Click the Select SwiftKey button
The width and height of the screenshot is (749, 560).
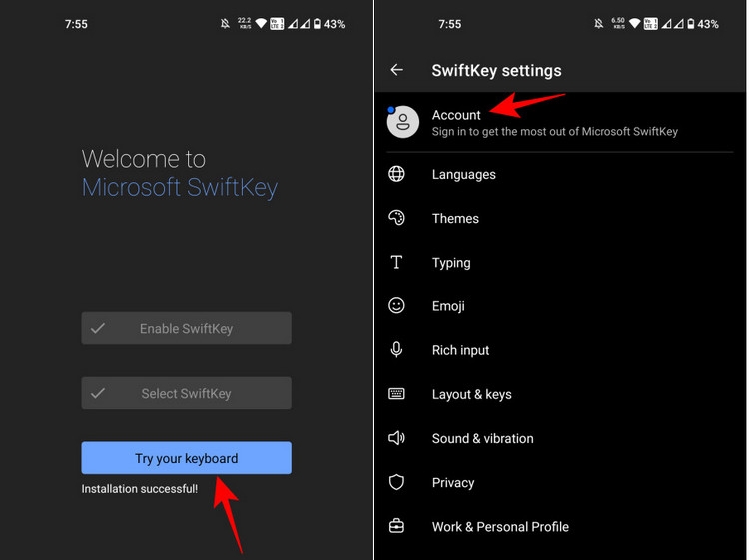pyautogui.click(x=187, y=393)
